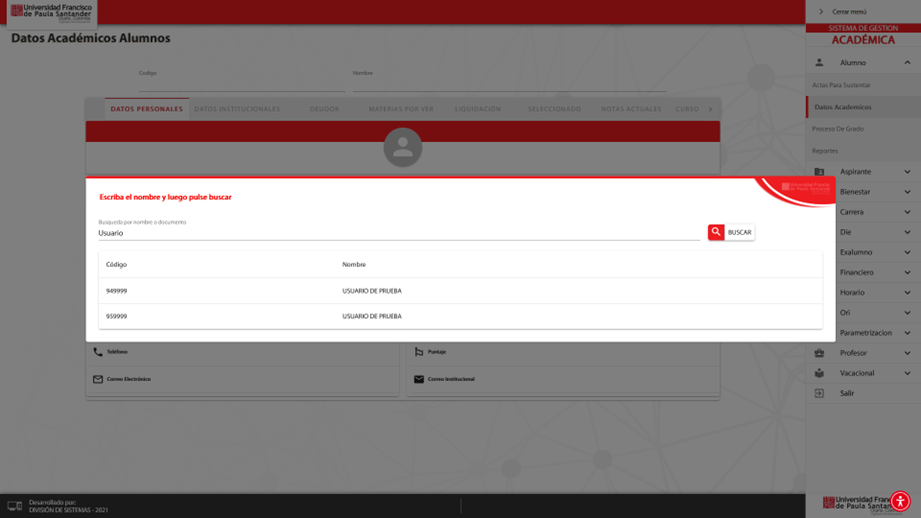Click the Aspirante folder icon
This screenshot has height=518, width=921.
tap(819, 172)
